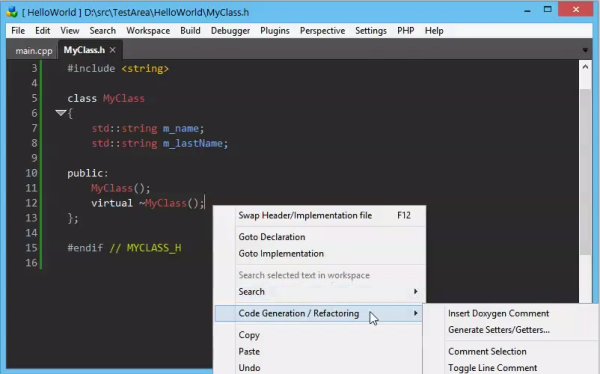
Task: Click the CodeLite app icon in title bar
Action: [12, 12]
